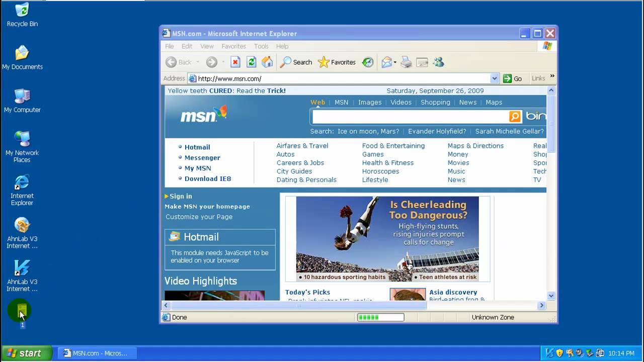The width and height of the screenshot is (644, 362).
Task: Select My Computer desktop icon
Action: [22, 101]
